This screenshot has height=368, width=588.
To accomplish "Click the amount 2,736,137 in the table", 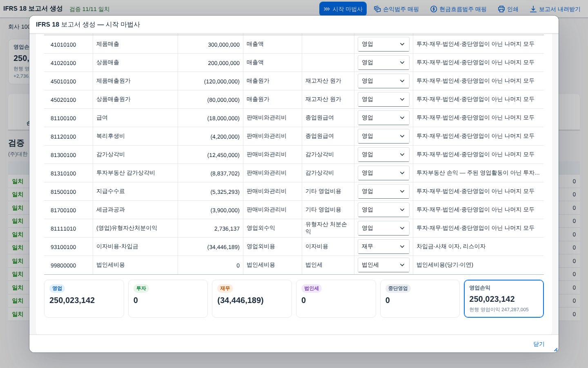I will pyautogui.click(x=227, y=229).
